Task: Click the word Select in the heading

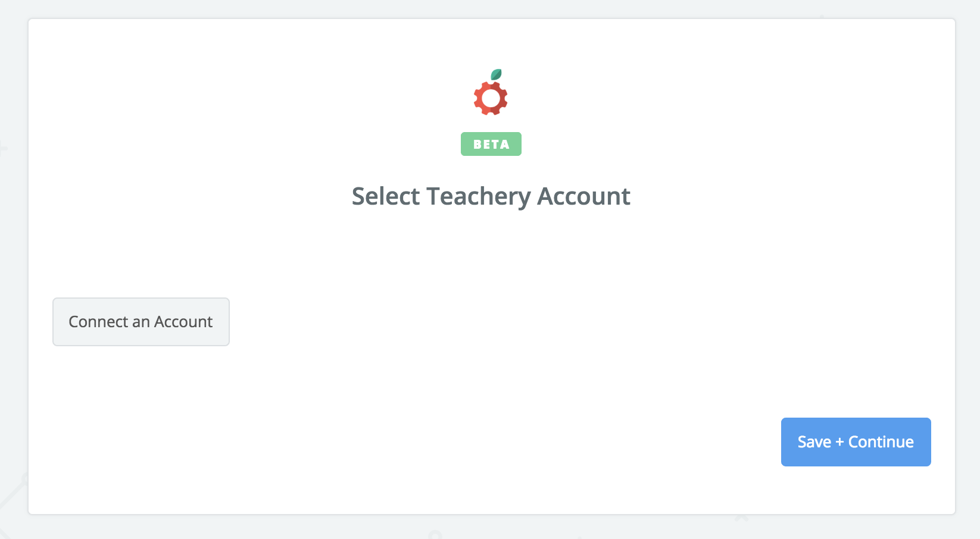Action: point(386,196)
